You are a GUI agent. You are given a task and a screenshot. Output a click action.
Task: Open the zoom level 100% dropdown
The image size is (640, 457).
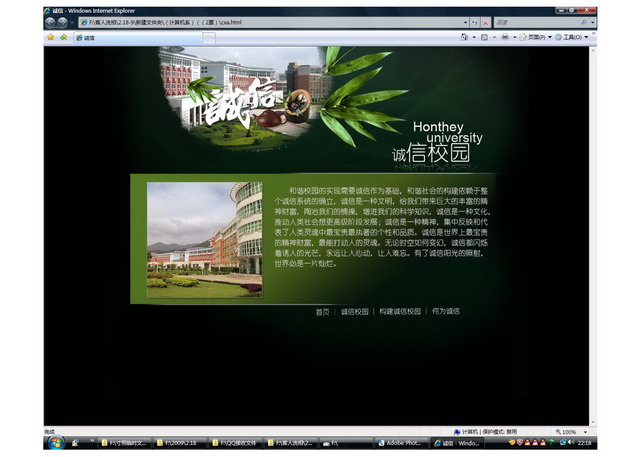click(569, 432)
